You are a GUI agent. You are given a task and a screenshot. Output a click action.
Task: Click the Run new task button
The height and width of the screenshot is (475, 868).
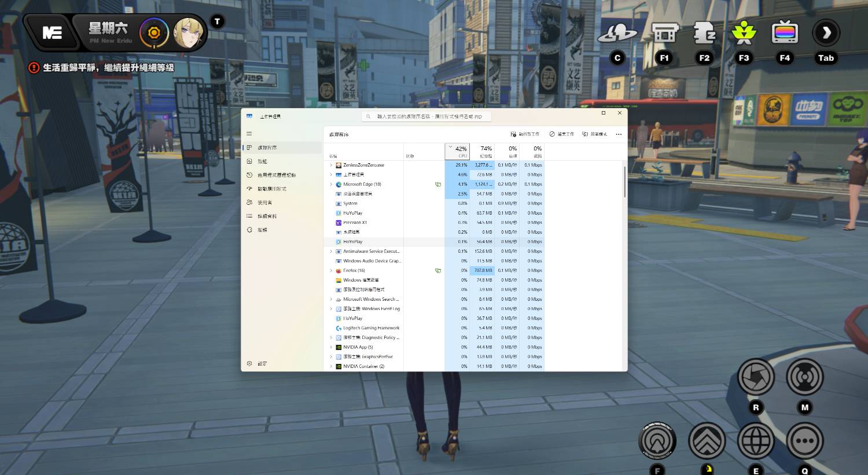pos(525,134)
